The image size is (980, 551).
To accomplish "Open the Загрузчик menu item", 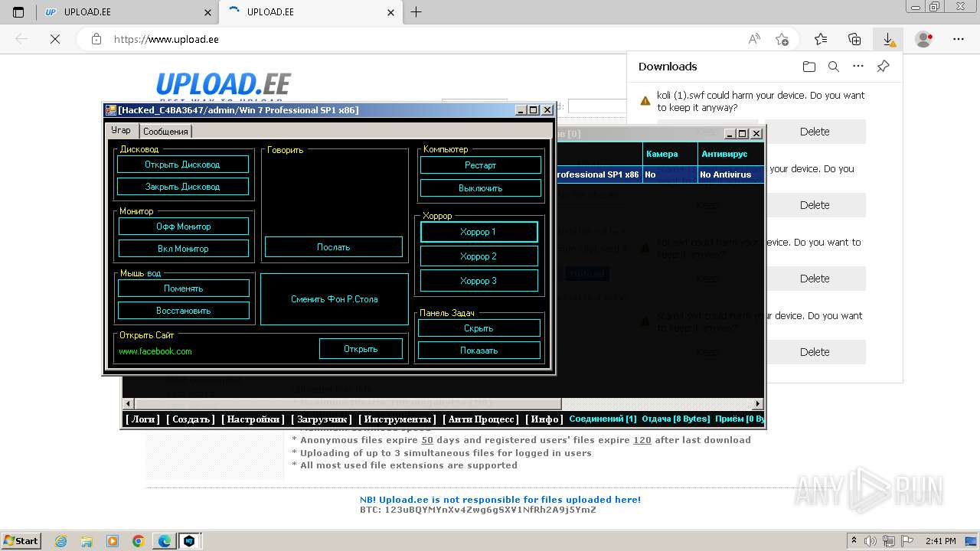I will 322,419.
